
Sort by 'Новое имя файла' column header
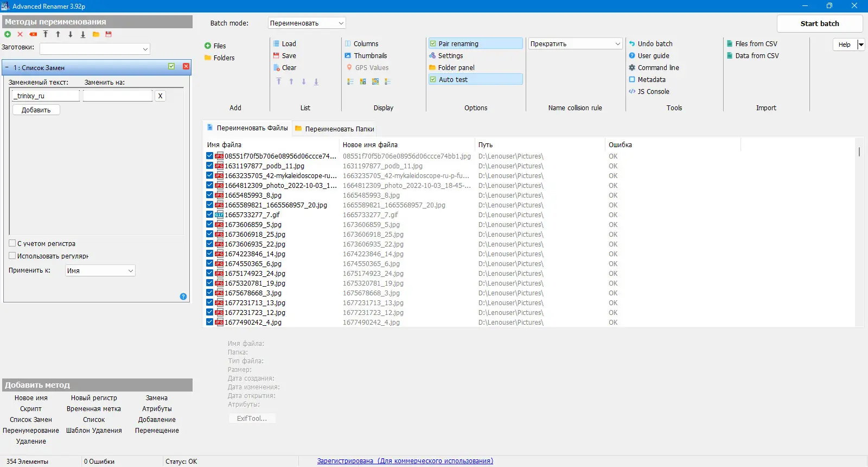coord(407,144)
